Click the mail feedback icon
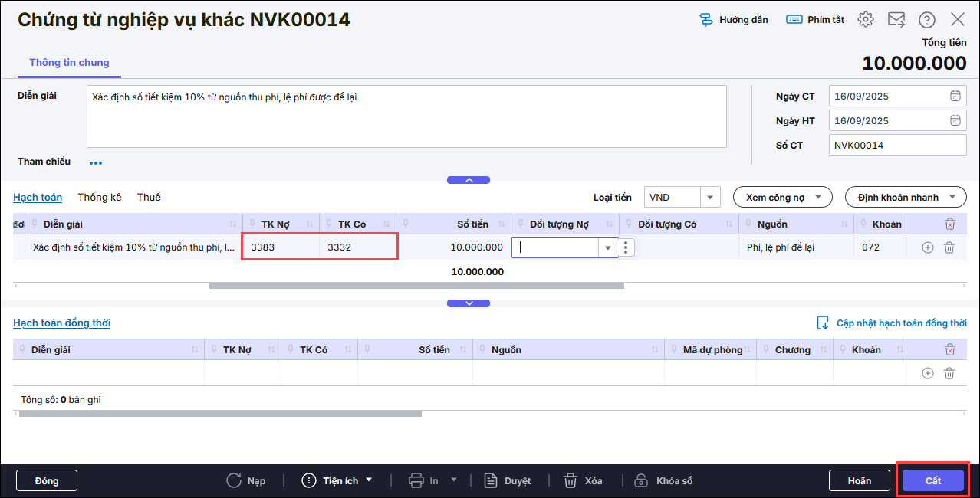The image size is (980, 498). pos(896,20)
